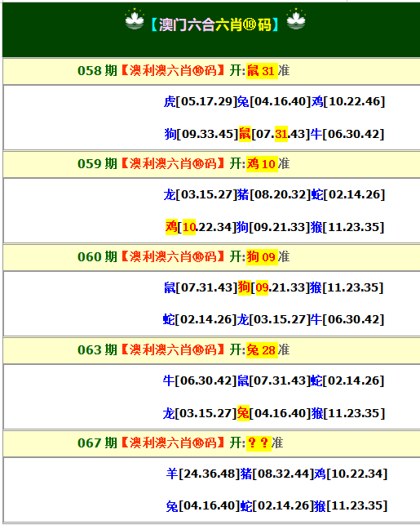The width and height of the screenshot is (420, 525).
Task: Click the banner title 澳门六合六肖⑱码
Action: (x=215, y=24)
